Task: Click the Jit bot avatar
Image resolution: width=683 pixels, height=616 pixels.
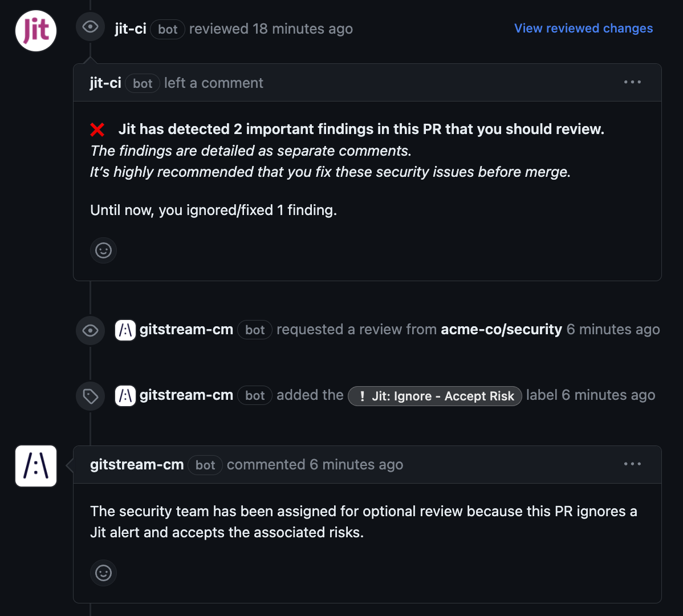Action: tap(35, 30)
